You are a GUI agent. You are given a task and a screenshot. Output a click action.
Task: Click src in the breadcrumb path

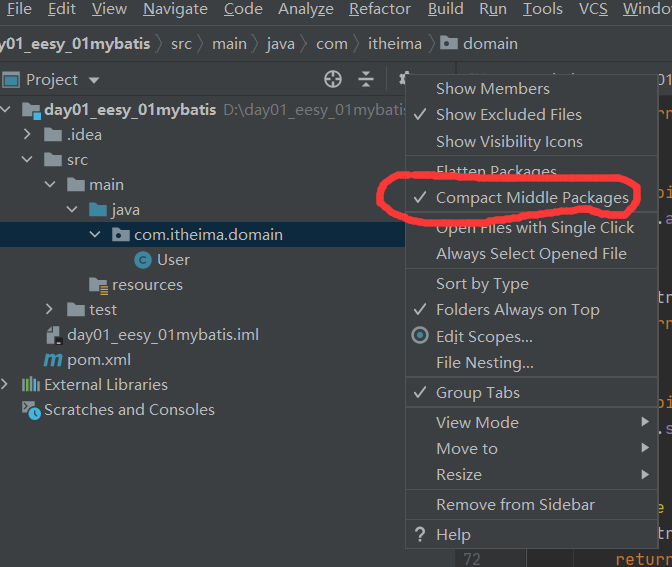tap(181, 44)
